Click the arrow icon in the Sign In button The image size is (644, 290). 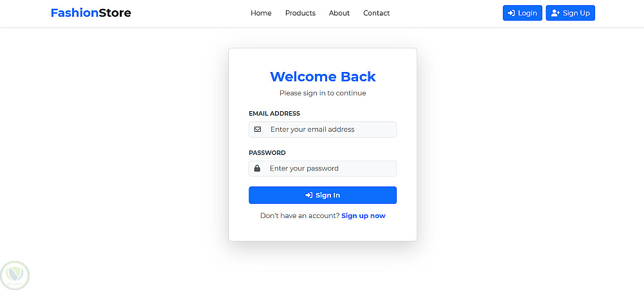(309, 195)
